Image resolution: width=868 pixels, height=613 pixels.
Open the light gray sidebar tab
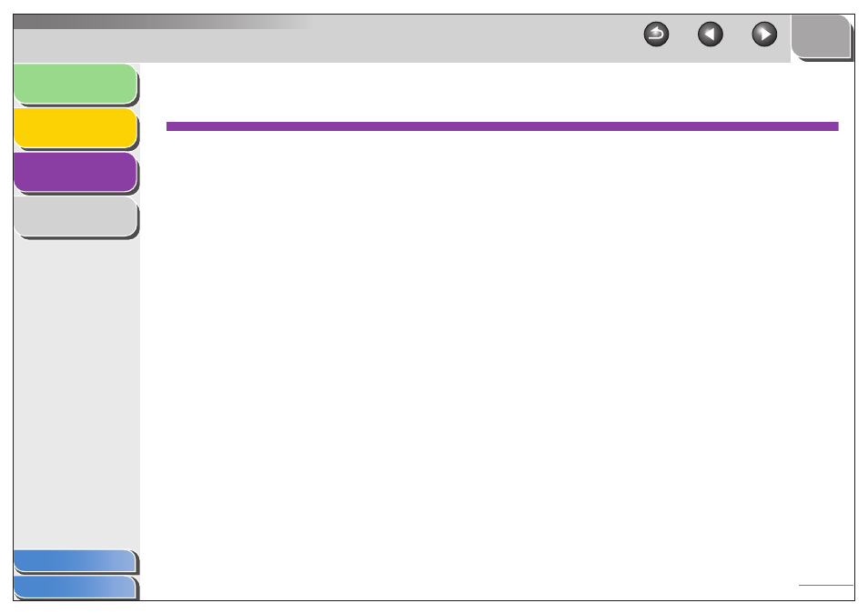76,216
